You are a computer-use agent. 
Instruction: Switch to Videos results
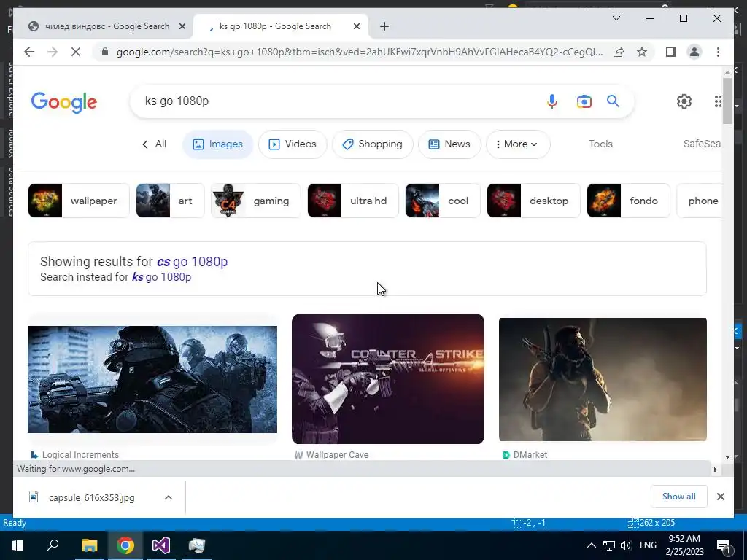tap(293, 144)
